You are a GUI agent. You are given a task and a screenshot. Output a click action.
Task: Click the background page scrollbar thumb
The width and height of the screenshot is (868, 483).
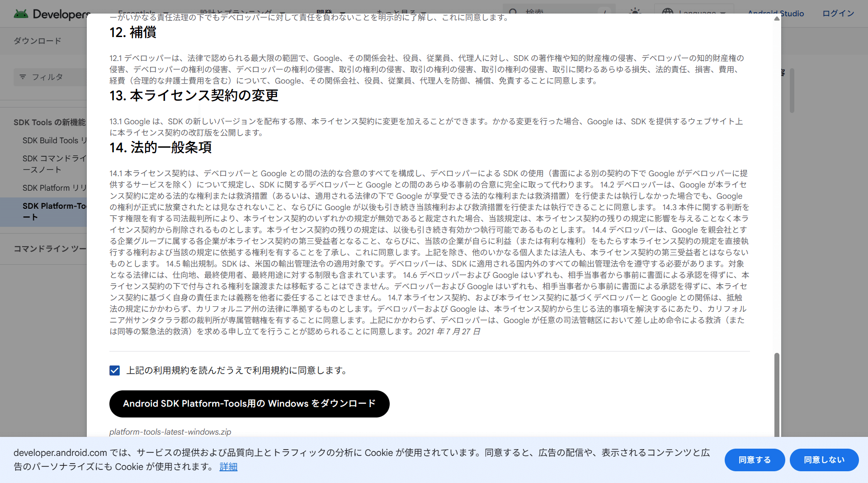point(792,90)
